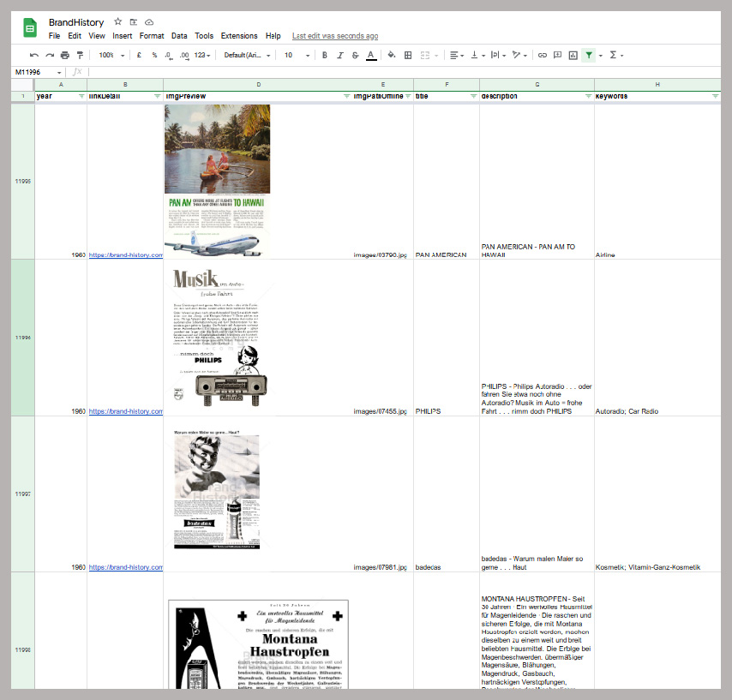Viewport: 732px width, 700px height.
Task: Select the paint format tool
Action: click(x=80, y=55)
